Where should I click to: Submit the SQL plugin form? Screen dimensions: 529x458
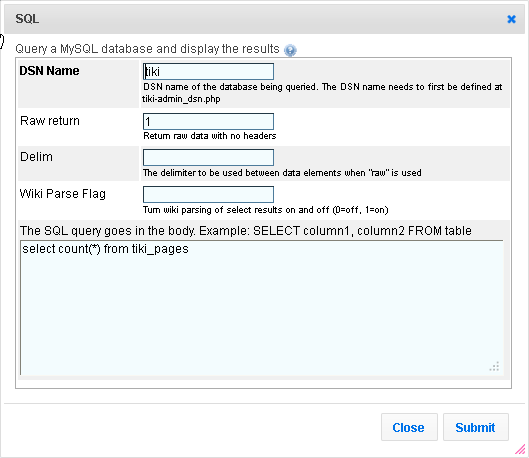click(x=475, y=427)
